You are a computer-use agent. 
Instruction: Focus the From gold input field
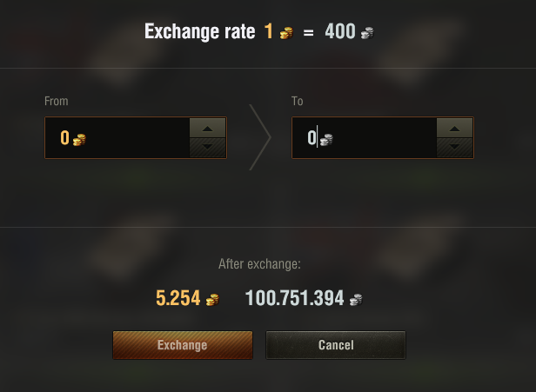(x=131, y=138)
